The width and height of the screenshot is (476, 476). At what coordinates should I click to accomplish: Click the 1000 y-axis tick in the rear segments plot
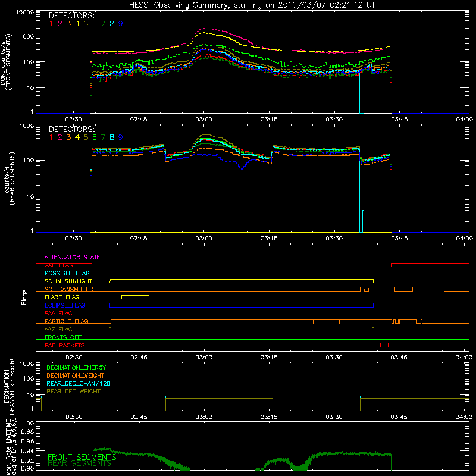click(x=27, y=126)
